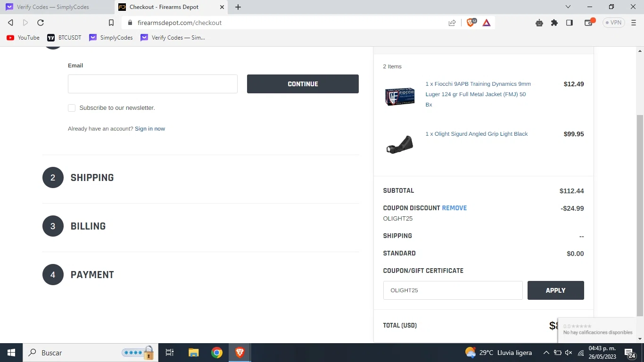Click the PAYMENT step heading
The height and width of the screenshot is (362, 644).
click(92, 275)
